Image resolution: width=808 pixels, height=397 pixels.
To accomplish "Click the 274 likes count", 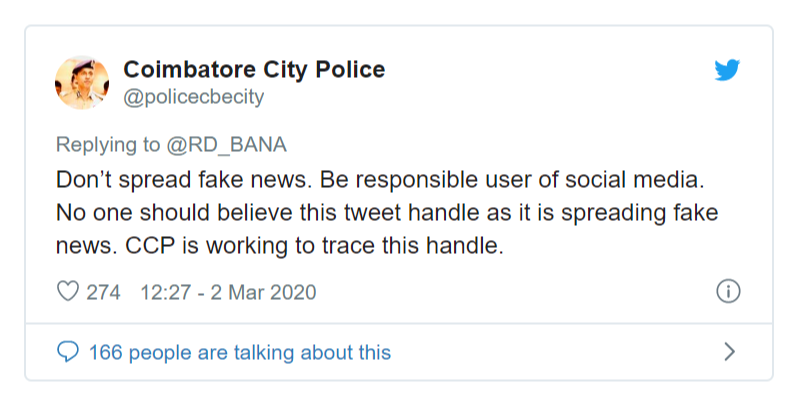I will point(104,292).
